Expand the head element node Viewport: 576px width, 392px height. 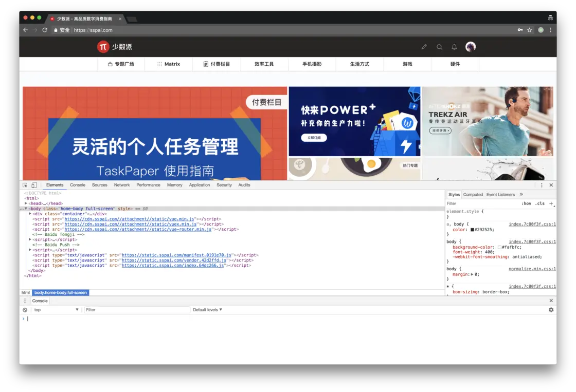[26, 203]
